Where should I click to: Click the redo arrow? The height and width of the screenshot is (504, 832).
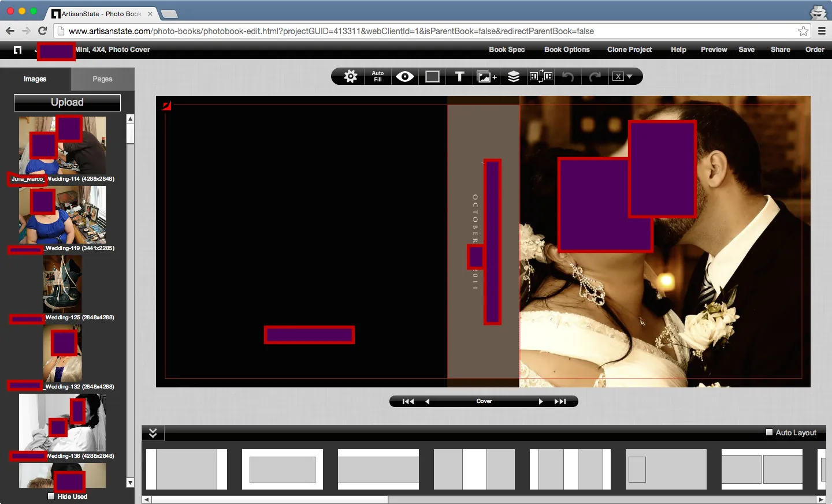point(595,76)
